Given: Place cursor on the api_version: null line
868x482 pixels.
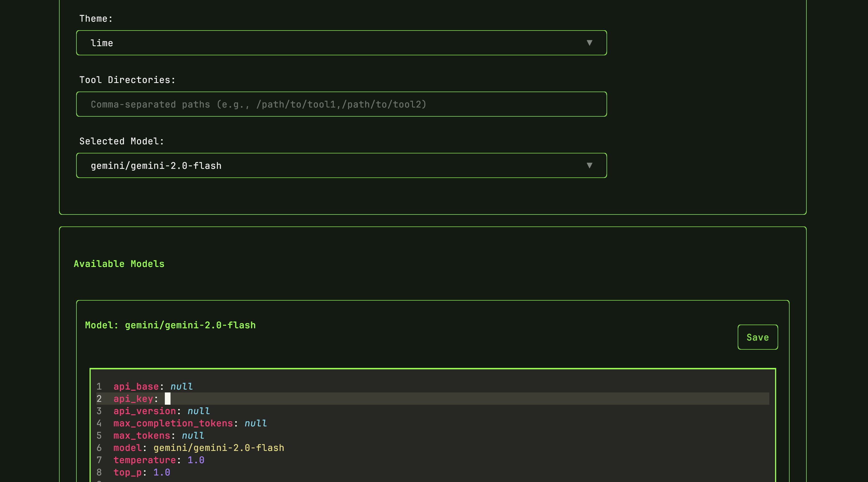Looking at the screenshot, I should (x=433, y=411).
